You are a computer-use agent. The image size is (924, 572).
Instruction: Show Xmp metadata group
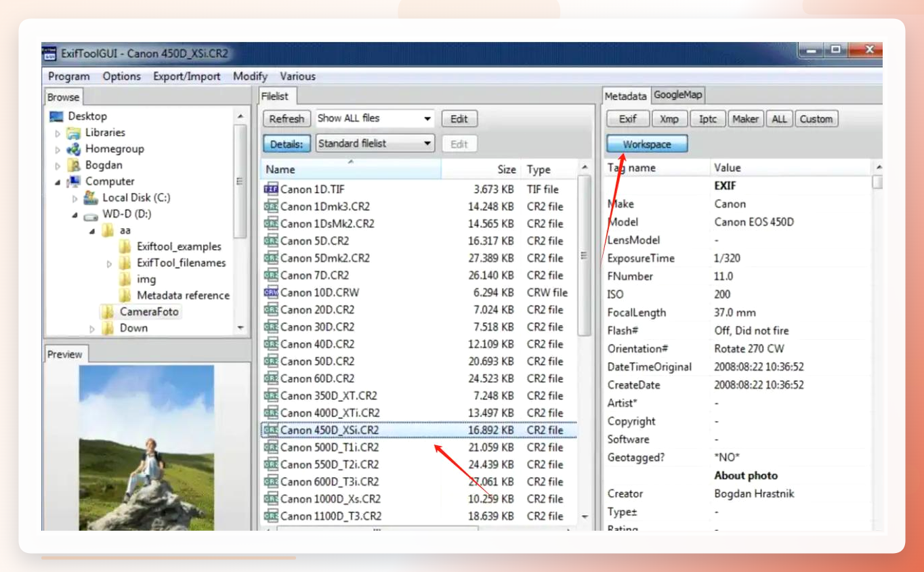pyautogui.click(x=669, y=119)
